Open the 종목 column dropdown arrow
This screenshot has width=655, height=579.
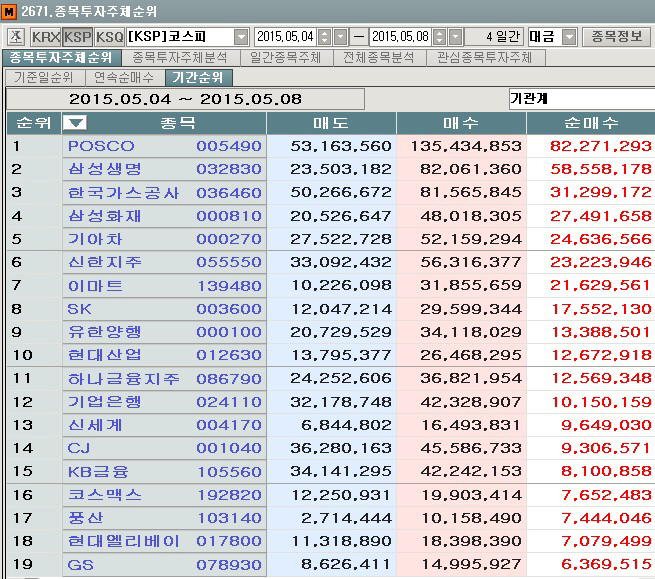click(74, 123)
